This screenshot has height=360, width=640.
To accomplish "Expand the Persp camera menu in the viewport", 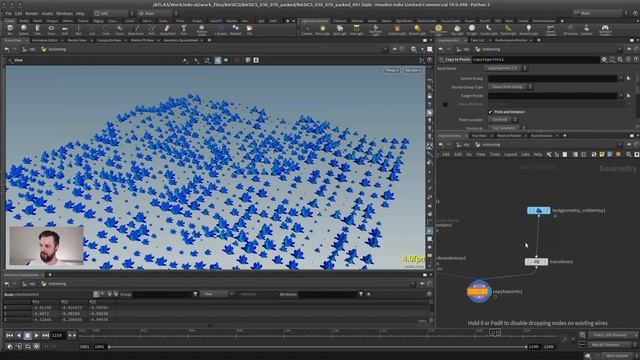I will 391,71.
